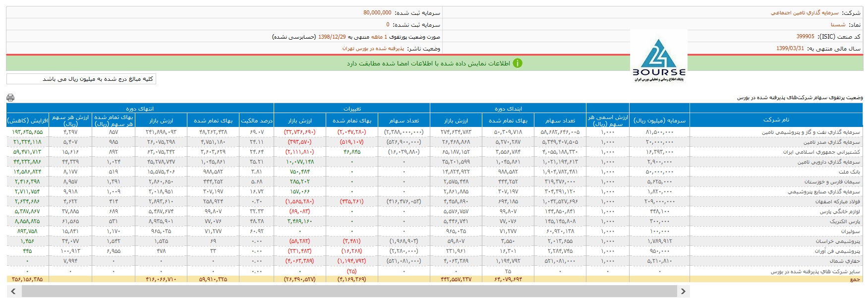This screenshot has height=302, width=868.
Task: Click the نام شرکت column header
Action: click(776, 120)
